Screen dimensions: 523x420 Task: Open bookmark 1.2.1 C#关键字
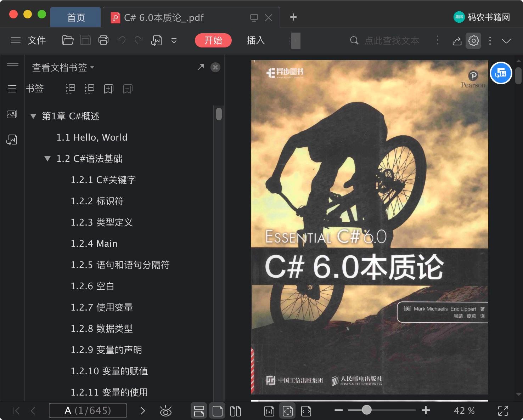[x=103, y=180]
